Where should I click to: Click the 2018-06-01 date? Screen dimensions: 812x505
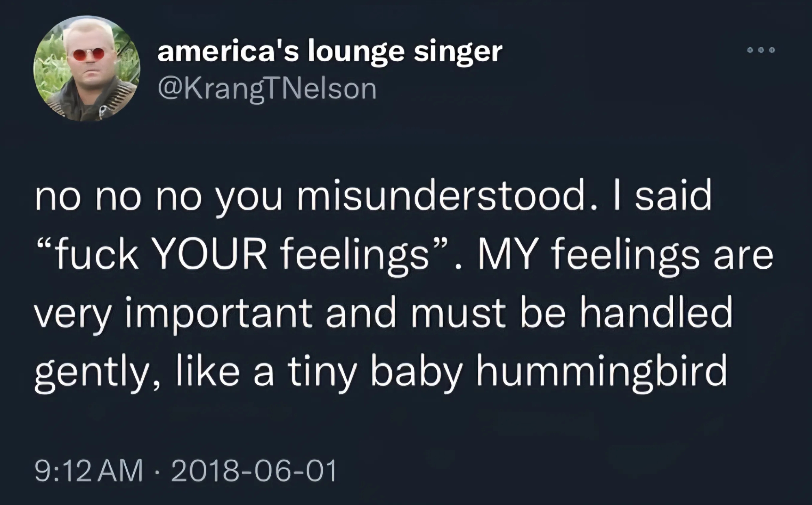tap(254, 470)
